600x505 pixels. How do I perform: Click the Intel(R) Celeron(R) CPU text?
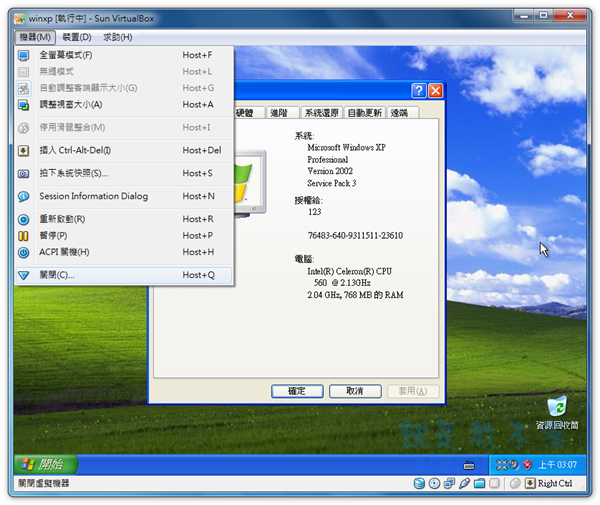click(350, 271)
